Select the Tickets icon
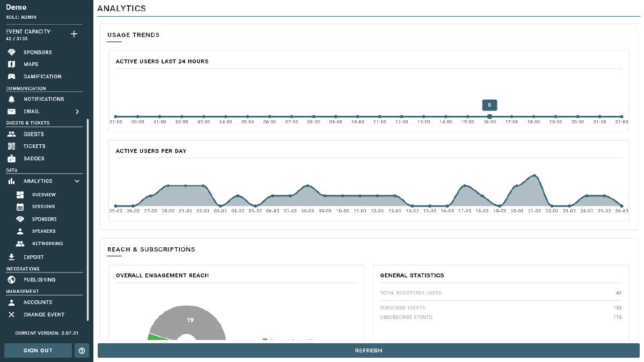 (x=12, y=146)
